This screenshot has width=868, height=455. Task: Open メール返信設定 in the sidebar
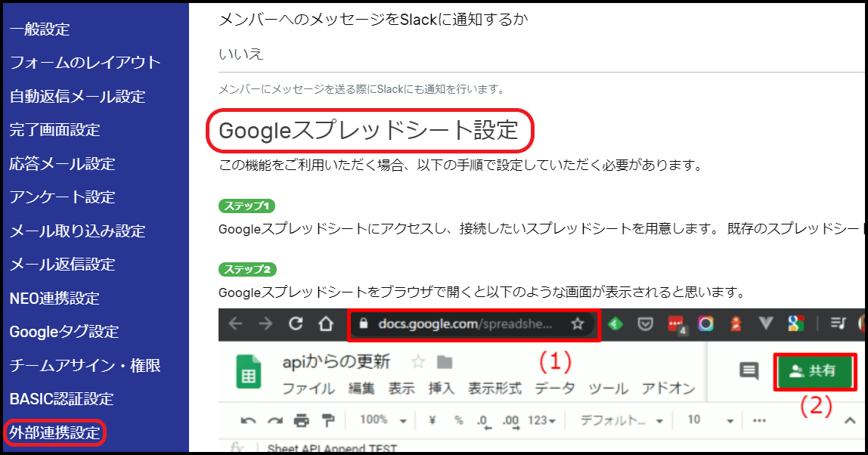click(x=63, y=265)
